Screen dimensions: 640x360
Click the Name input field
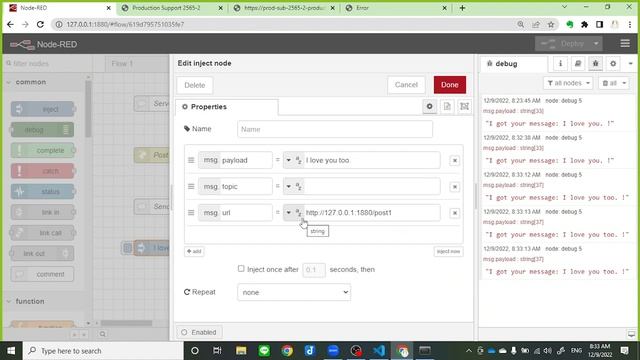pyautogui.click(x=335, y=129)
